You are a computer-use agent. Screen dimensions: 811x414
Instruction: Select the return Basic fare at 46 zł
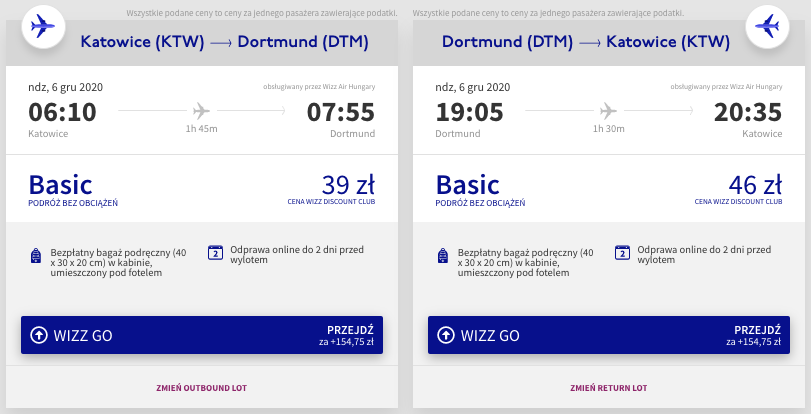609,188
